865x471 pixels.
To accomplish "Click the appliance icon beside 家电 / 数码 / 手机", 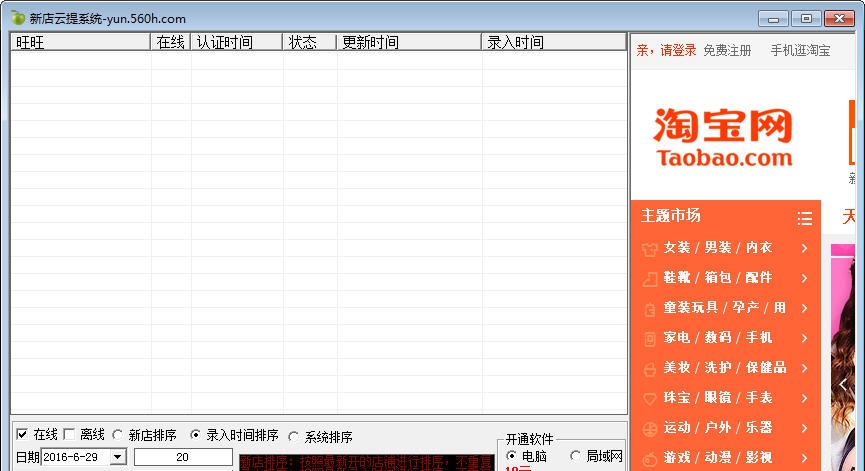I will pyautogui.click(x=650, y=339).
